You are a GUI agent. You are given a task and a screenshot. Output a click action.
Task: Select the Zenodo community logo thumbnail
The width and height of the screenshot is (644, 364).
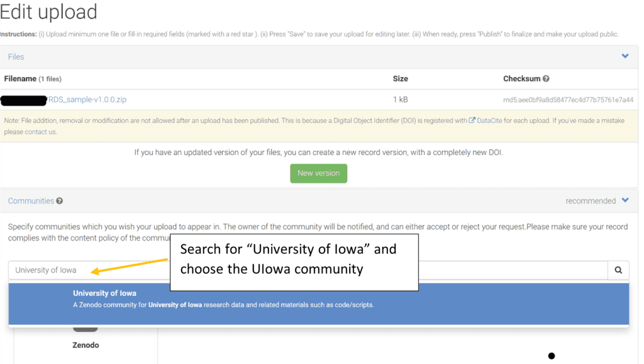(86, 328)
